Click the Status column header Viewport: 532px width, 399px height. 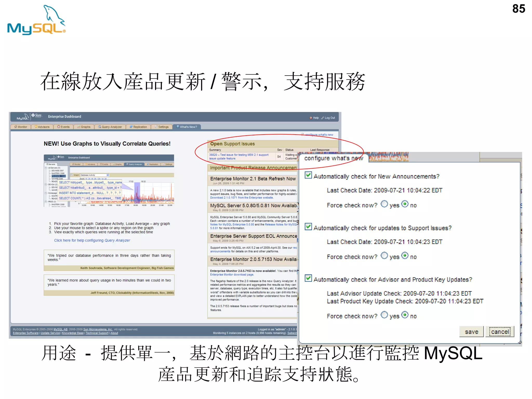[289, 150]
